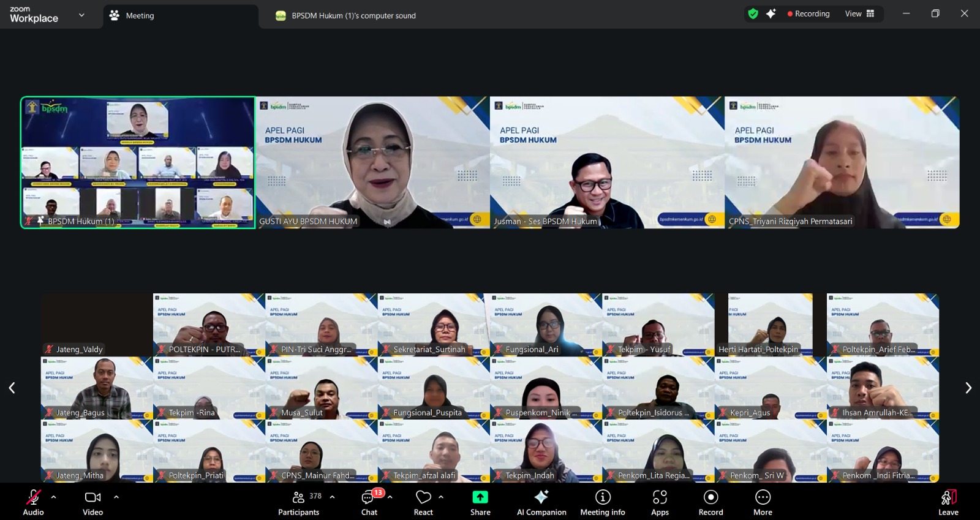This screenshot has width=980, height=520.
Task: Toggle the camera with Video button
Action: click(x=93, y=502)
